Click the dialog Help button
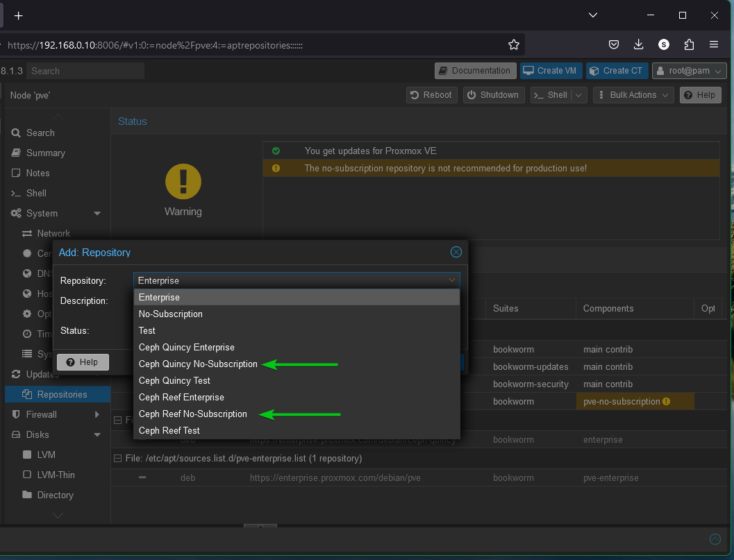 83,362
